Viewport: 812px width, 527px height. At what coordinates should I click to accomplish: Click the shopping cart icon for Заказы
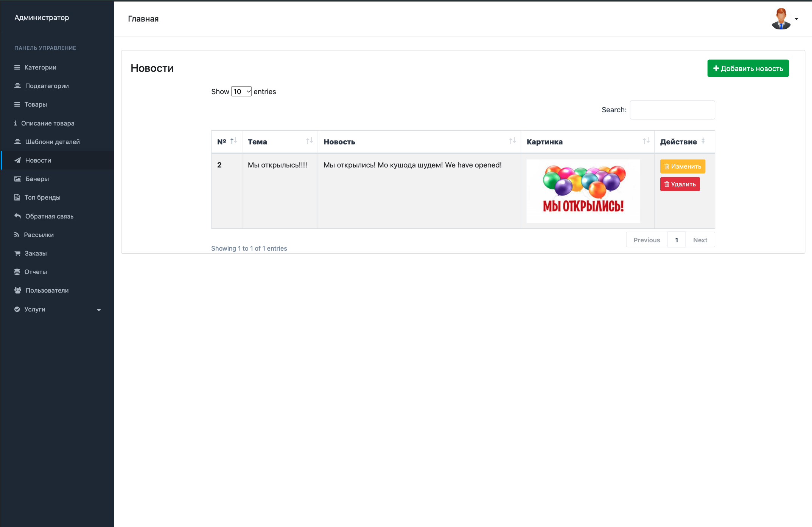(x=17, y=253)
